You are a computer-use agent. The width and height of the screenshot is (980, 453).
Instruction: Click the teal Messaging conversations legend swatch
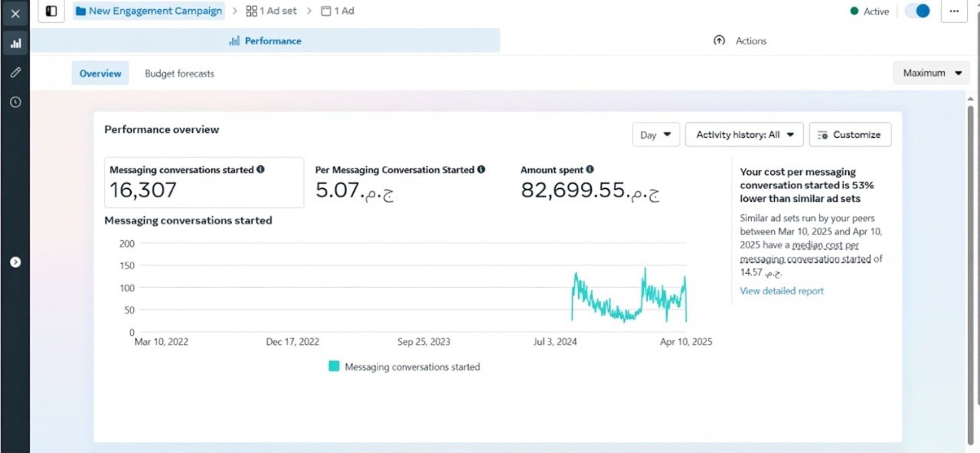(x=334, y=366)
